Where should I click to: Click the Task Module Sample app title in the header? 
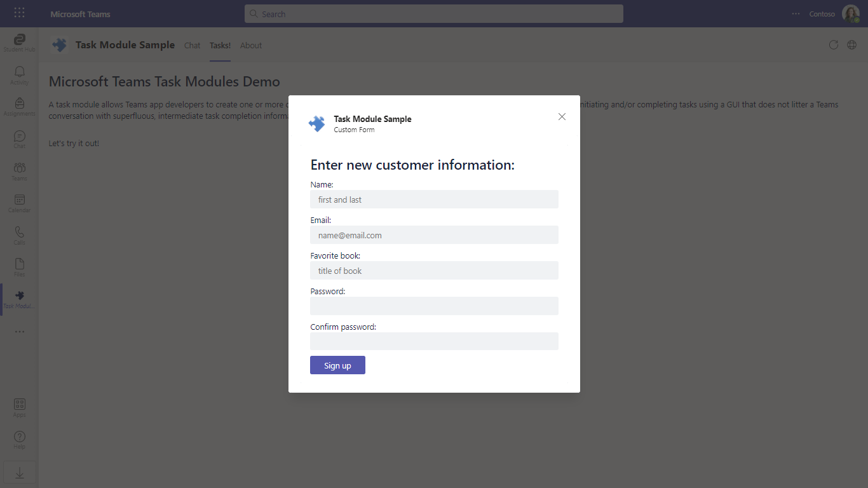tap(125, 45)
